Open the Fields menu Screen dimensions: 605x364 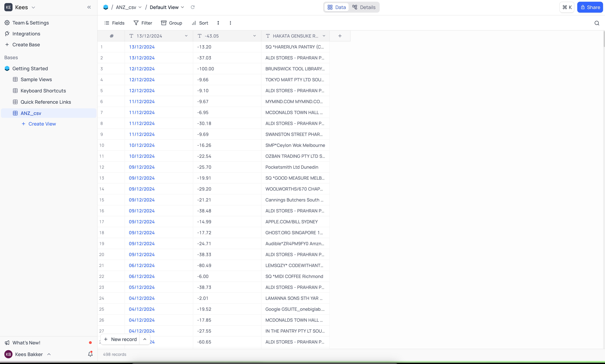click(114, 23)
